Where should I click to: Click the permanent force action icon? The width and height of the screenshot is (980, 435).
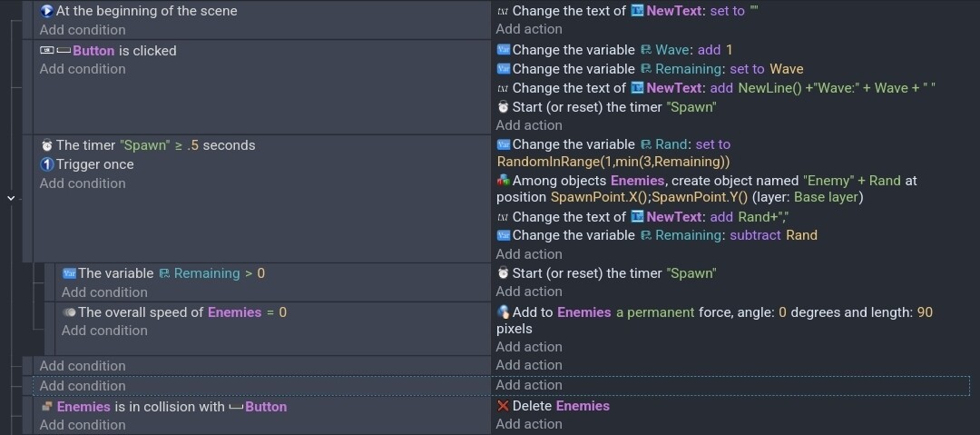[x=503, y=311]
